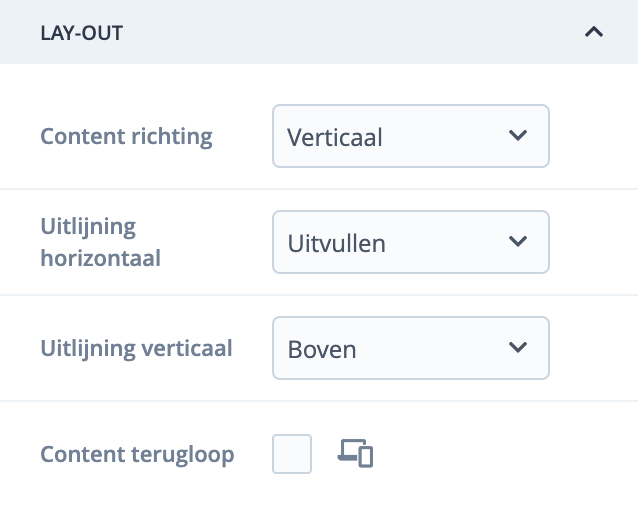Collapse the LAY-OUT section with the chevron
This screenshot has height=514, width=642.
click(594, 32)
